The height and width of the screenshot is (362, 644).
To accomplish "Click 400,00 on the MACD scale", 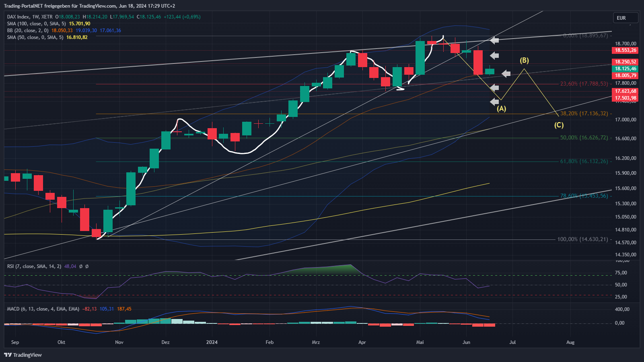I will 622,309.
